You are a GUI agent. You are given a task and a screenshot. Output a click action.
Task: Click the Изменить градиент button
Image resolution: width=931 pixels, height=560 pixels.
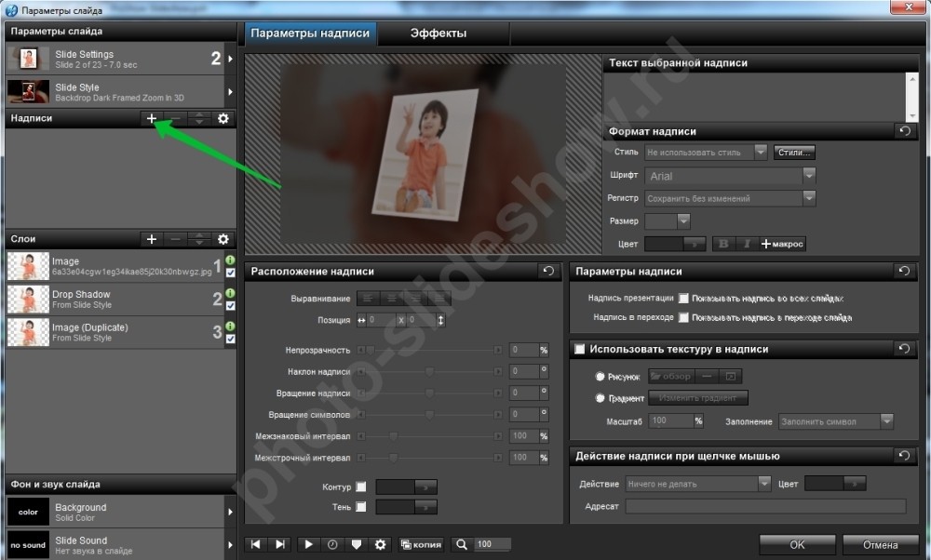coord(697,398)
